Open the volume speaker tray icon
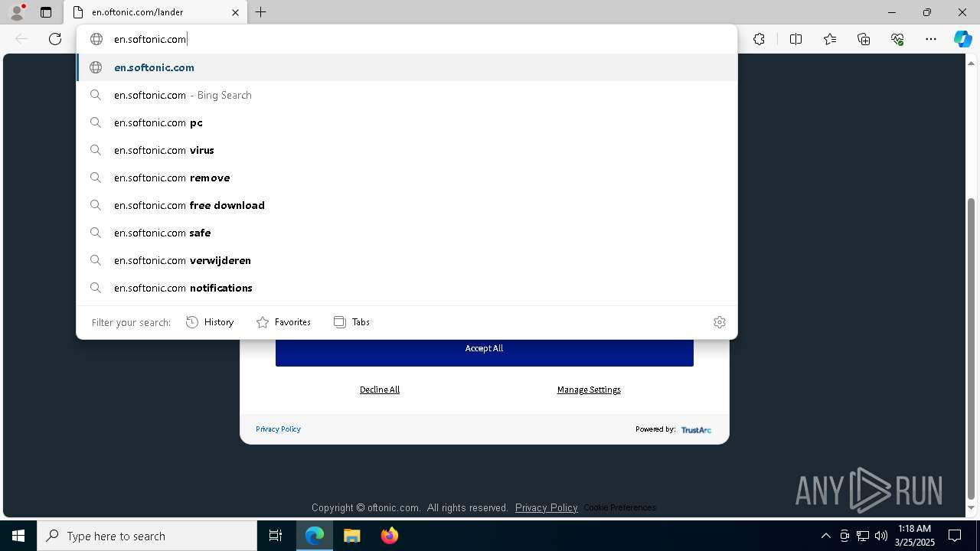The height and width of the screenshot is (551, 980). [x=881, y=536]
